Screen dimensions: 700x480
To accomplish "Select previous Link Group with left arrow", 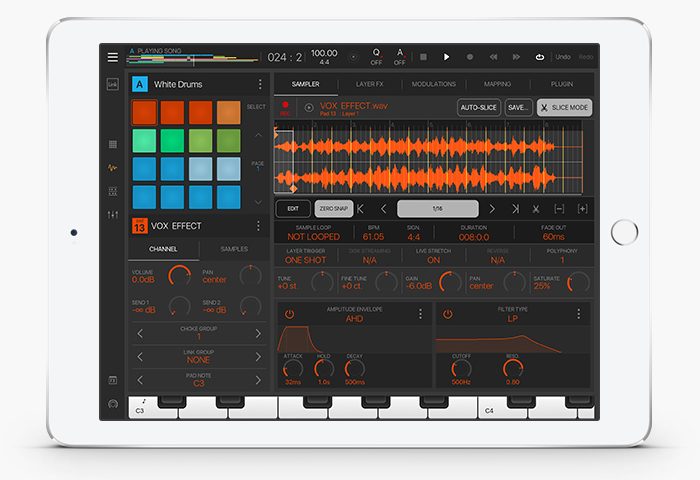I will 140,357.
